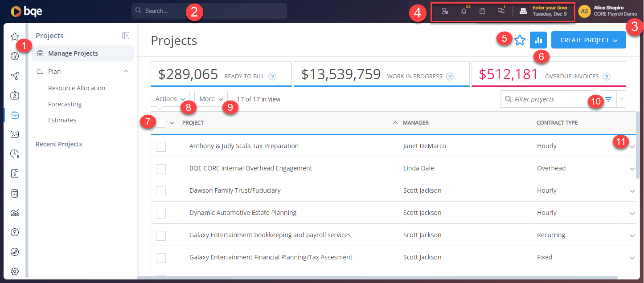
Task: Open the bar chart dashboard button
Action: 538,40
